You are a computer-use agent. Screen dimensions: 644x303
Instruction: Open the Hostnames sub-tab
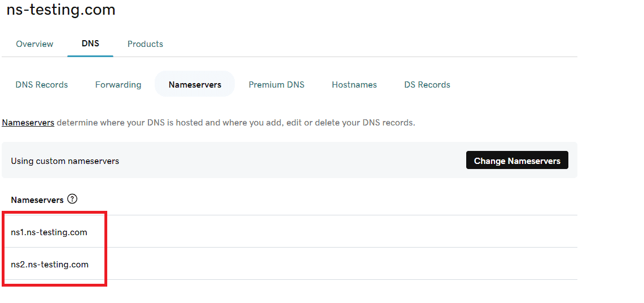coord(354,85)
